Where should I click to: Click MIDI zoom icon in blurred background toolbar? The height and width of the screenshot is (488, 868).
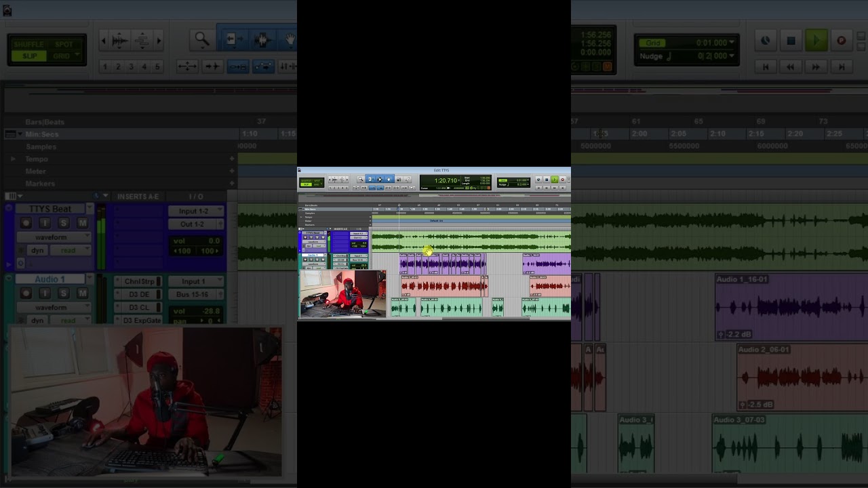coord(142,41)
